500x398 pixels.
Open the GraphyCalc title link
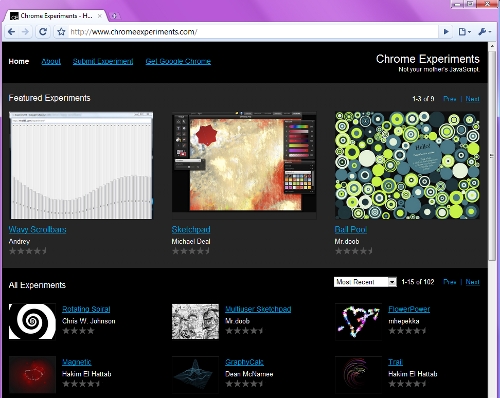244,362
